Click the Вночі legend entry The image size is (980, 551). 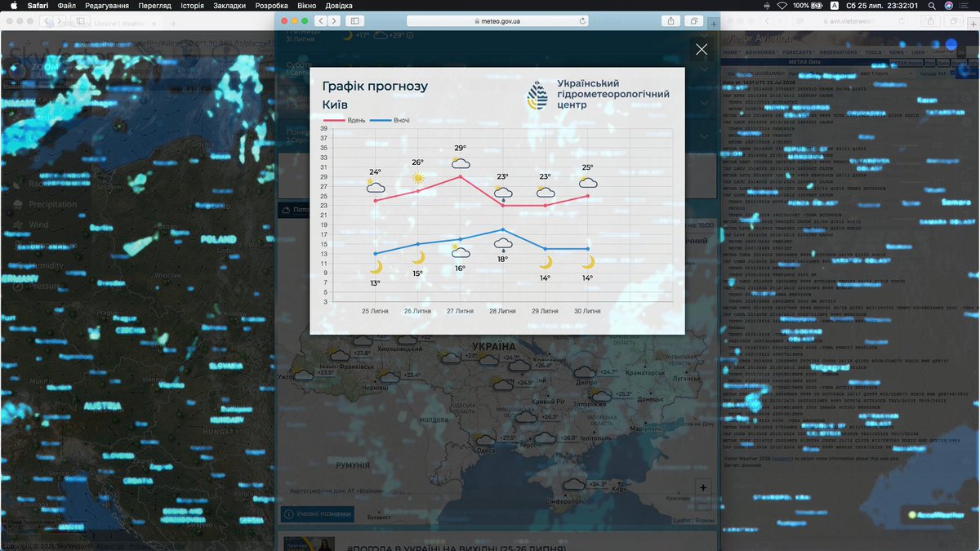coord(390,120)
